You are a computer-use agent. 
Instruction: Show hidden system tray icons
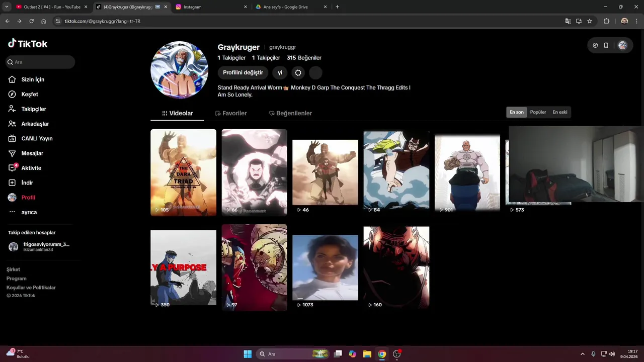(x=583, y=354)
